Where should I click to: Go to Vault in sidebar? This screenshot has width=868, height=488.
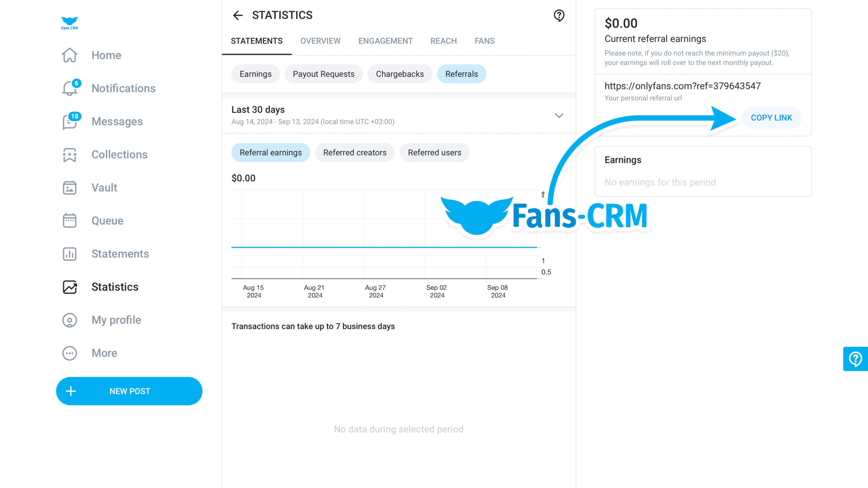[104, 188]
